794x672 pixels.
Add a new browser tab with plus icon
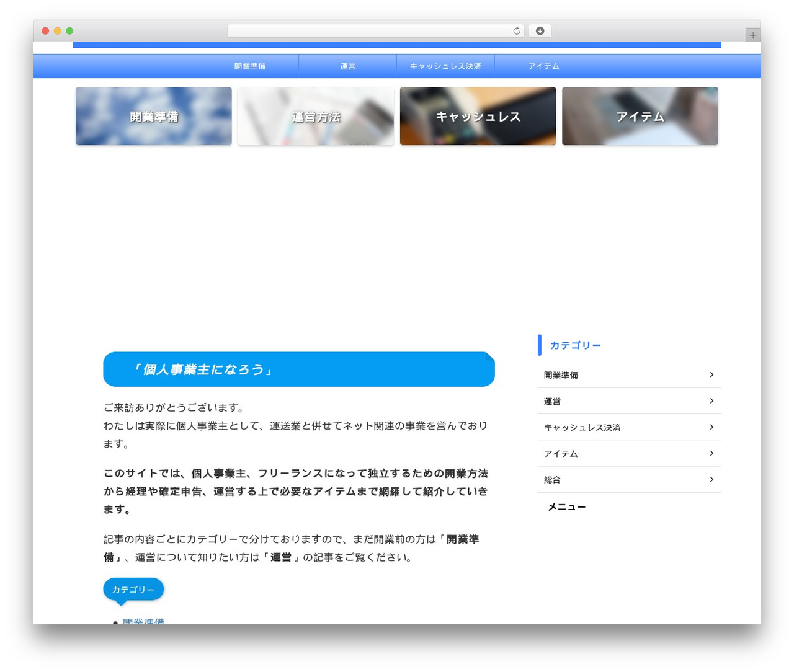[x=752, y=35]
